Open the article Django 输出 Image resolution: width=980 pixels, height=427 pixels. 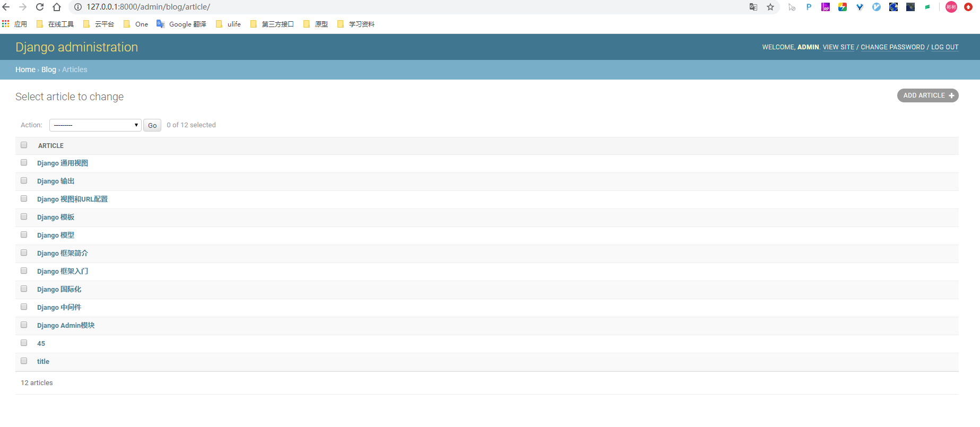[56, 181]
